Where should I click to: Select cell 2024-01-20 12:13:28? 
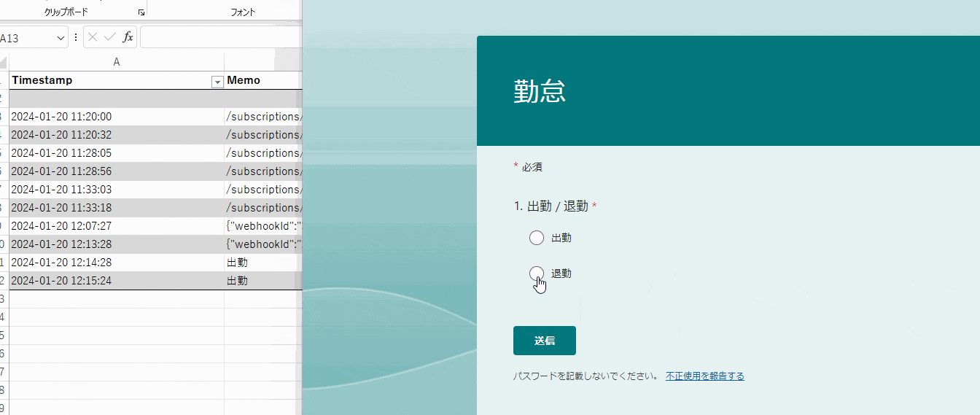point(117,244)
